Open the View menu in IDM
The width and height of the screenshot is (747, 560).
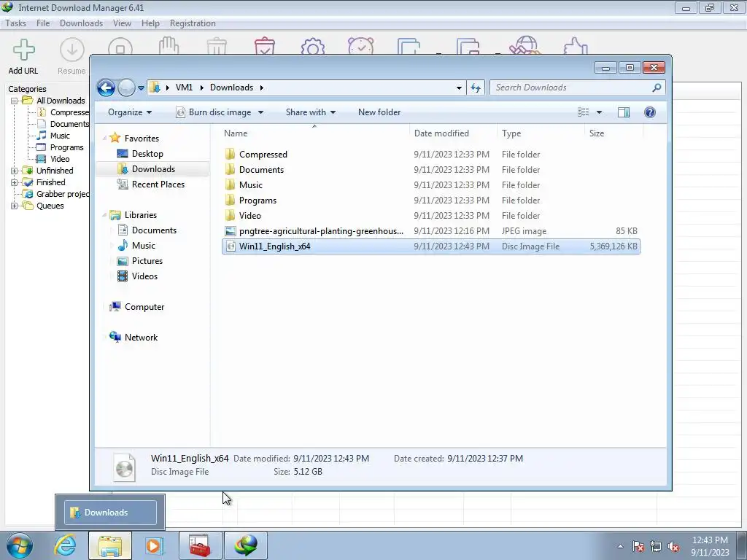point(122,23)
